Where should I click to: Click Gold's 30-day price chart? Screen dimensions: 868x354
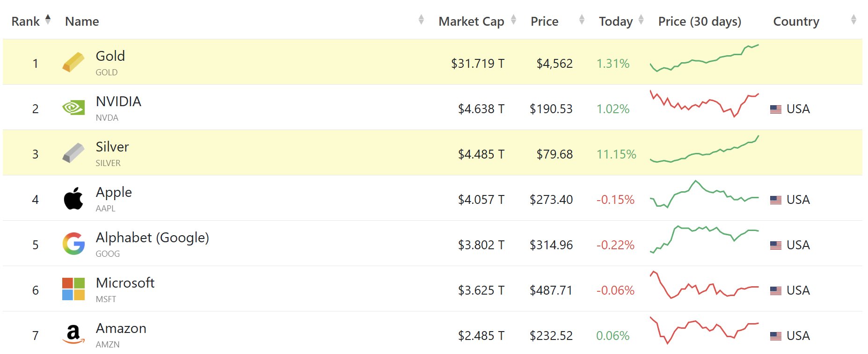(x=704, y=58)
